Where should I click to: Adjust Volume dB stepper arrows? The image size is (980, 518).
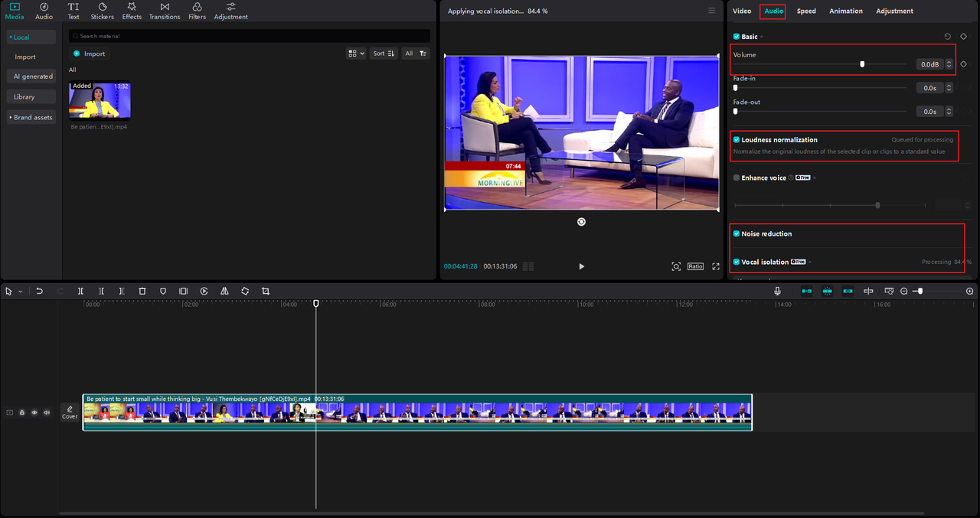tap(949, 64)
